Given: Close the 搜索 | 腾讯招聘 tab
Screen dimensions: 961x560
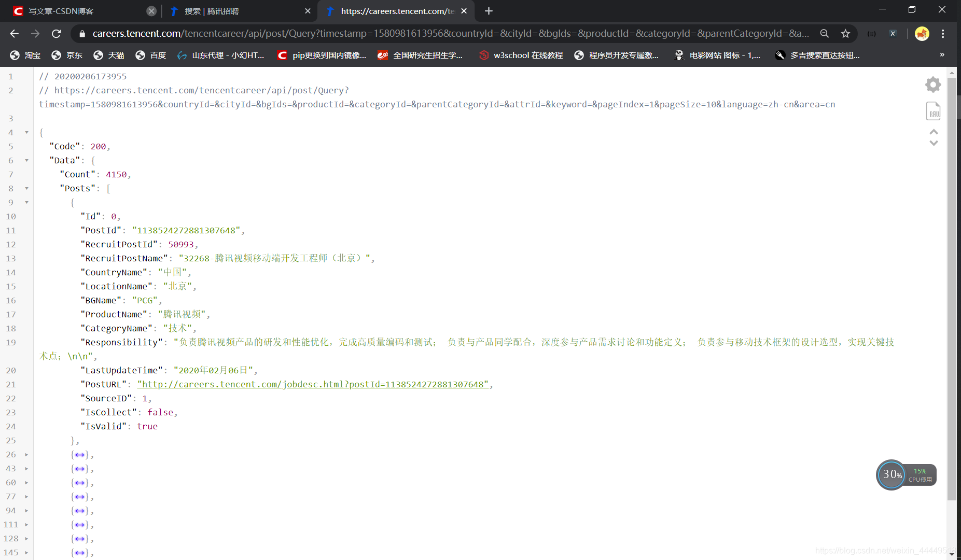Looking at the screenshot, I should (x=308, y=11).
